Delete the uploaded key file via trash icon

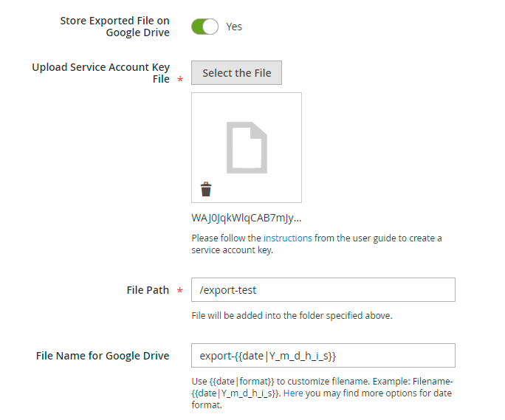[x=206, y=190]
